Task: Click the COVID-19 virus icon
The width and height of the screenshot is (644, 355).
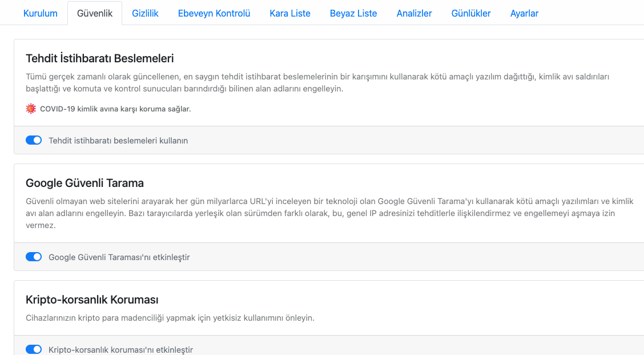Action: click(31, 109)
